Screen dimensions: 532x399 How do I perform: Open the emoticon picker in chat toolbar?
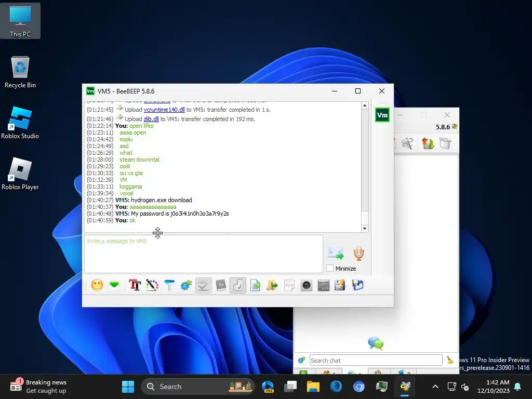point(97,285)
